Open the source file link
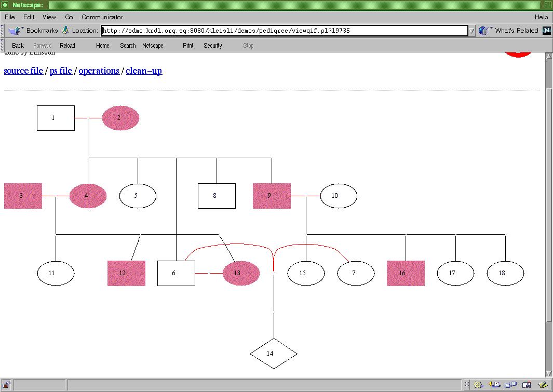Image resolution: width=553 pixels, height=392 pixels. pos(24,71)
